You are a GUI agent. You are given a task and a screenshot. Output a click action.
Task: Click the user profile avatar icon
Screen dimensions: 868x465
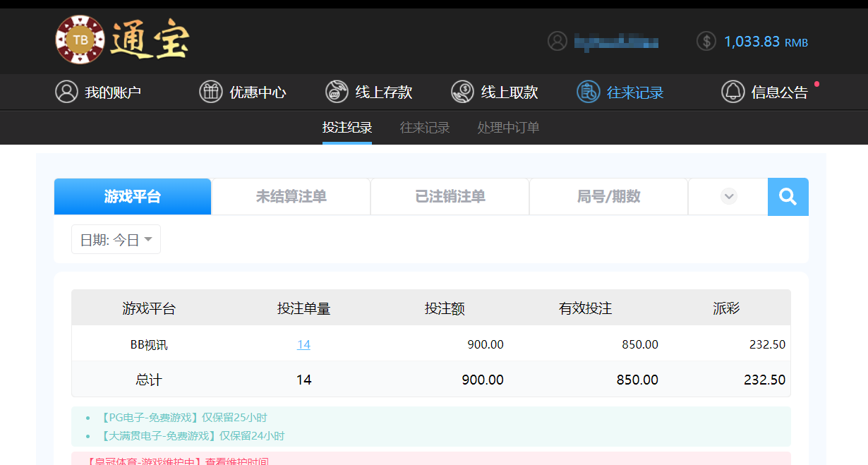[557, 41]
